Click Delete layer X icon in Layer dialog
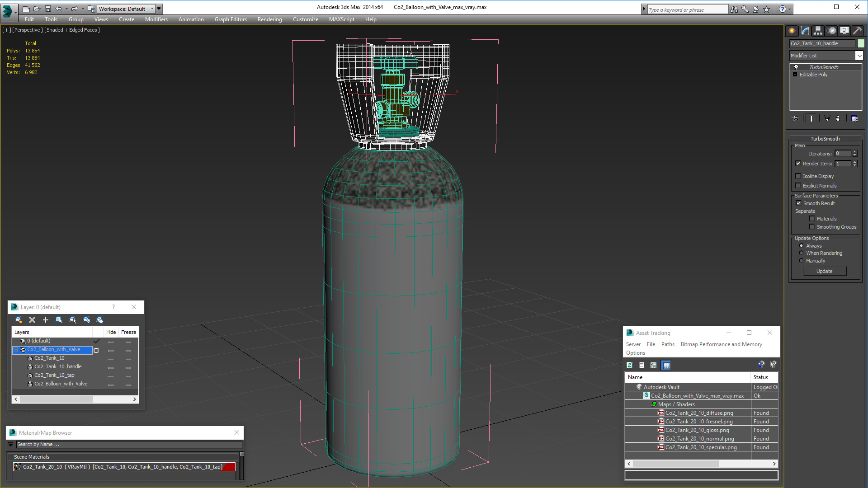The height and width of the screenshot is (488, 868). click(32, 320)
